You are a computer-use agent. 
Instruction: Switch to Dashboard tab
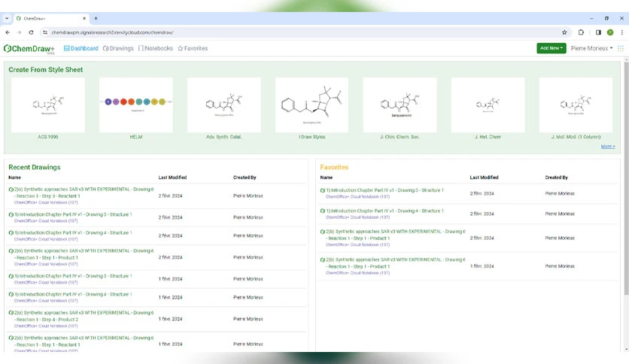pos(81,48)
